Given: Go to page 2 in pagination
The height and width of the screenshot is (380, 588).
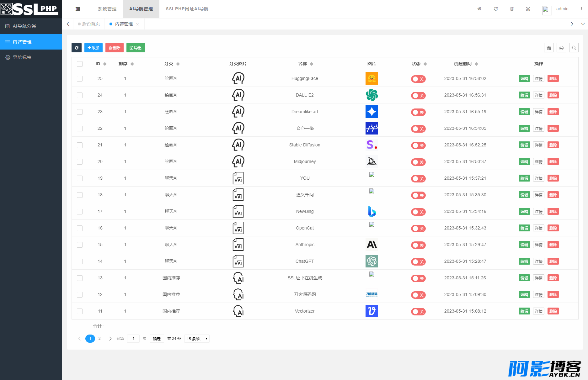Looking at the screenshot, I should [99, 339].
